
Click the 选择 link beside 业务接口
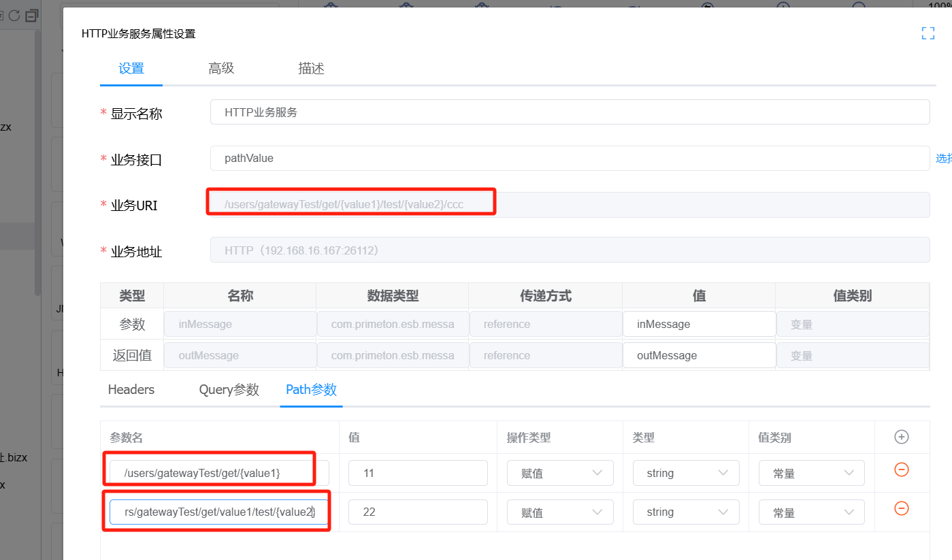click(x=944, y=159)
